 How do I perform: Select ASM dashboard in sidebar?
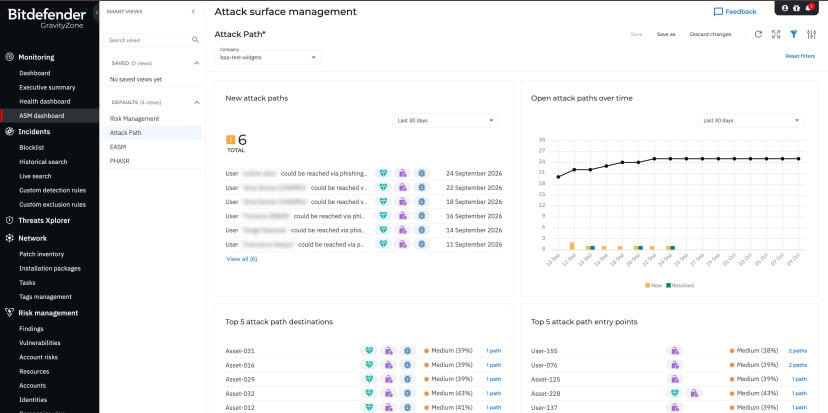(42, 116)
